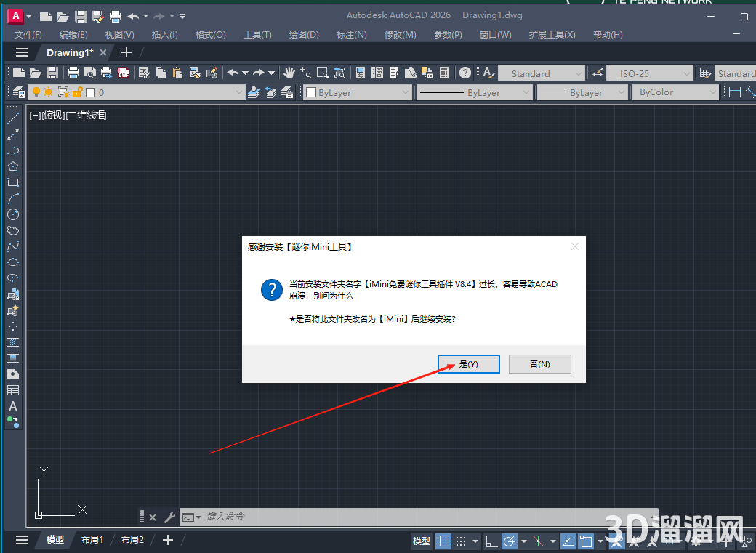Open the QuickCalc calculator icon
The height and width of the screenshot is (553, 756).
[x=444, y=73]
